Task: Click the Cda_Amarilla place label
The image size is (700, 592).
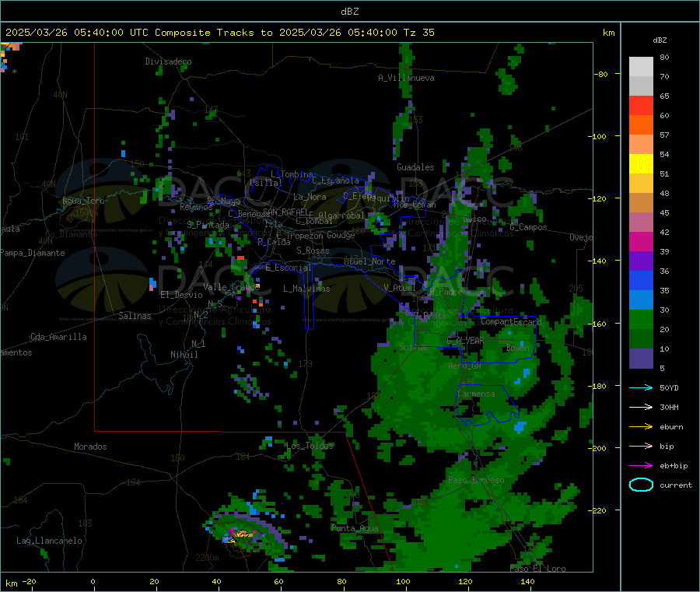Action: pyautogui.click(x=58, y=337)
